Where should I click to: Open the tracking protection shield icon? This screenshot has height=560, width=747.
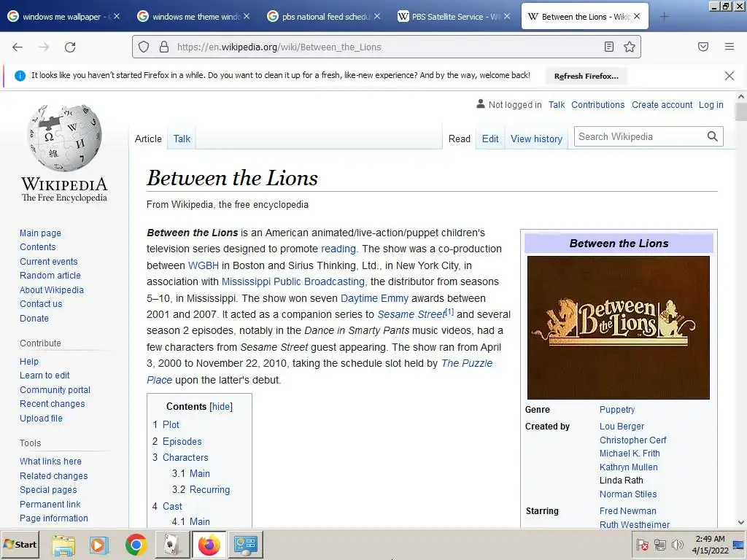tap(144, 47)
